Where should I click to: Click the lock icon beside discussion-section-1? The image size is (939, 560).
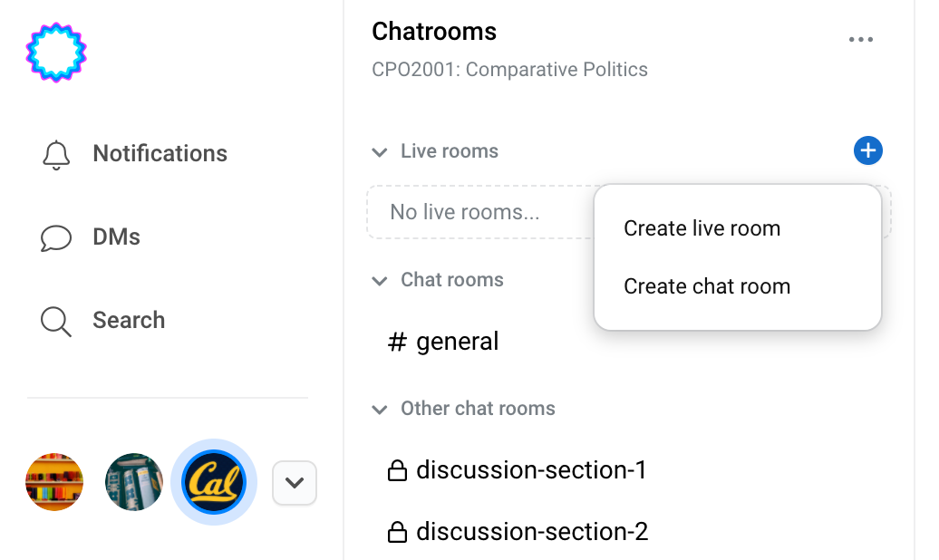(x=397, y=470)
